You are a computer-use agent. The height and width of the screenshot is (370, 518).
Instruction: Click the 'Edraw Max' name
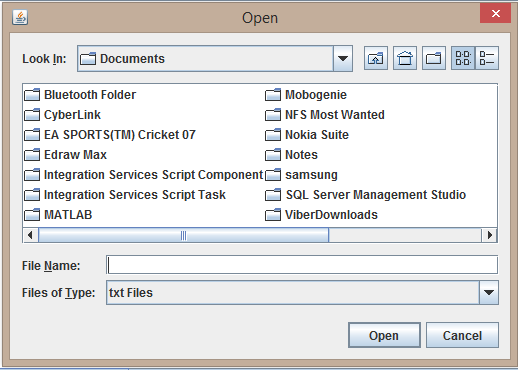tap(75, 155)
